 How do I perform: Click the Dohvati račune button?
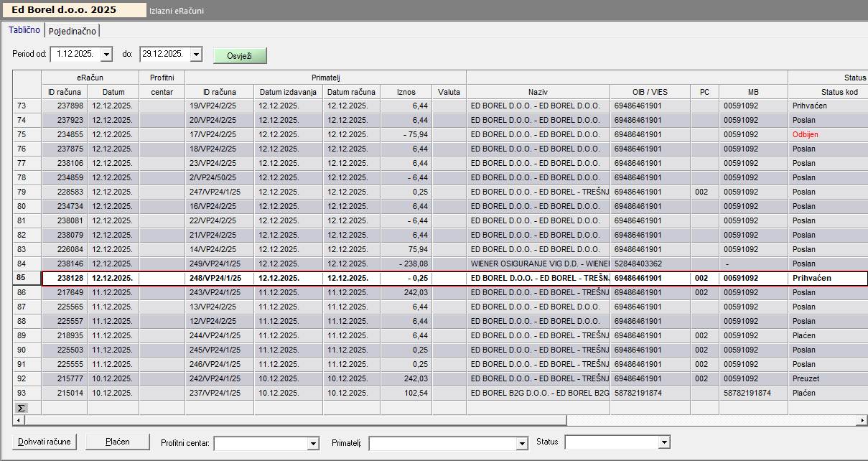(x=45, y=442)
